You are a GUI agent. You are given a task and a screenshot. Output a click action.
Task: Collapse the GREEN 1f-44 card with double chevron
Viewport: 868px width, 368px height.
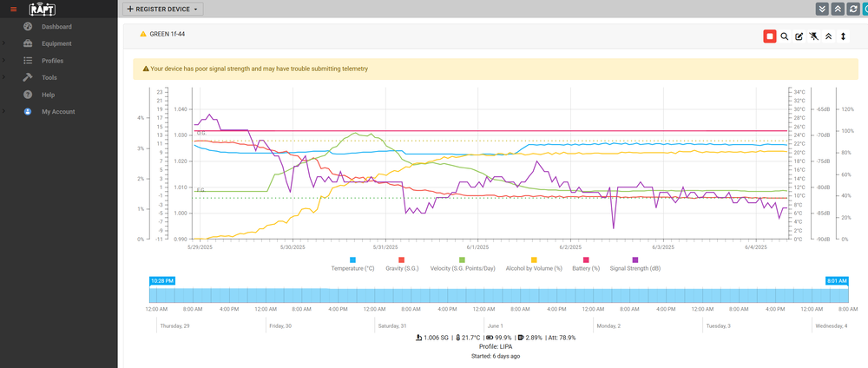point(828,36)
